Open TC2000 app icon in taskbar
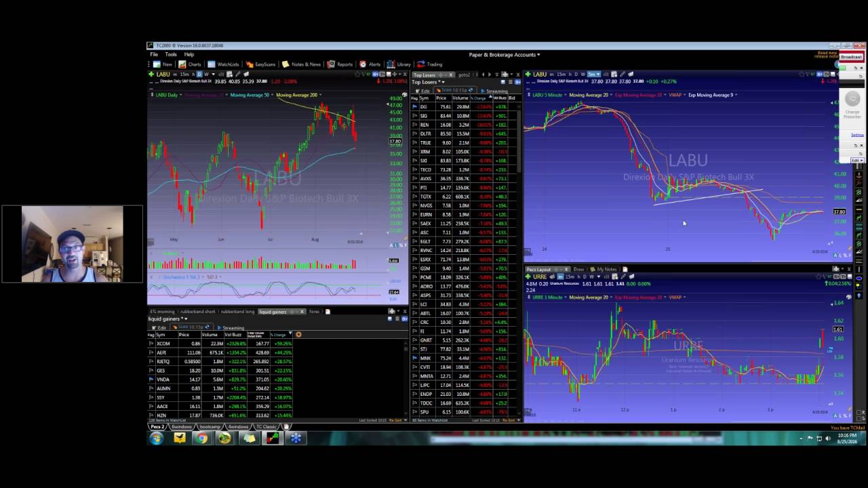This screenshot has width=868, height=488. tap(272, 439)
